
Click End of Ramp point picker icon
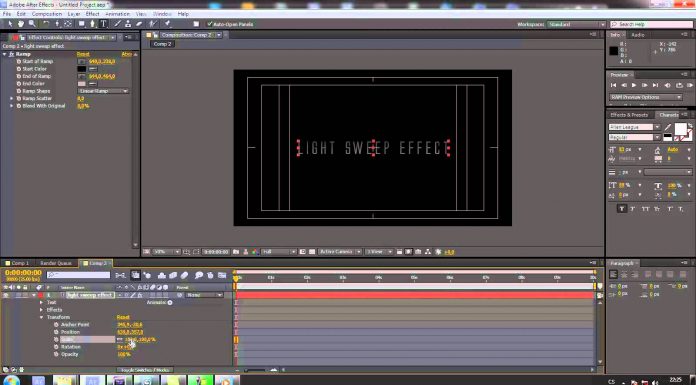point(82,76)
